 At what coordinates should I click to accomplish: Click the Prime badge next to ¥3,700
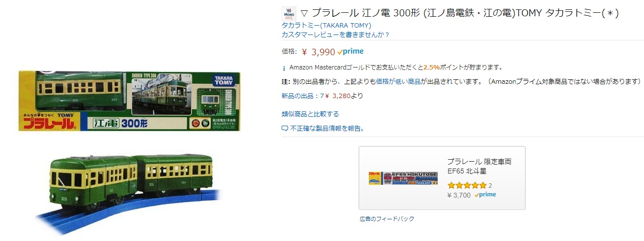point(485,195)
